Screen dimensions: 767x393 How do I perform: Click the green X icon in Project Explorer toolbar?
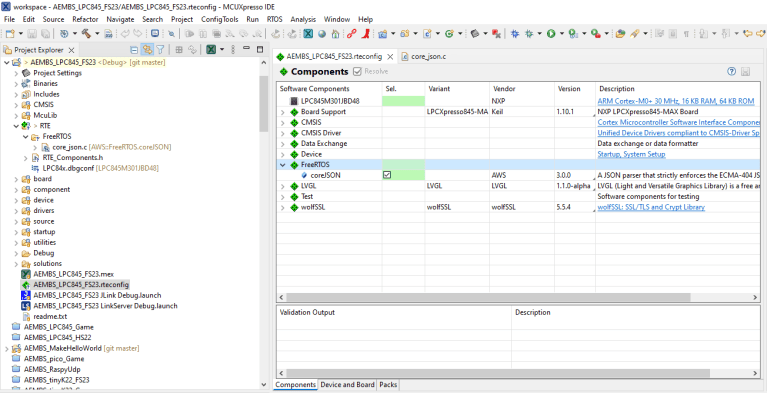pyautogui.click(x=211, y=49)
